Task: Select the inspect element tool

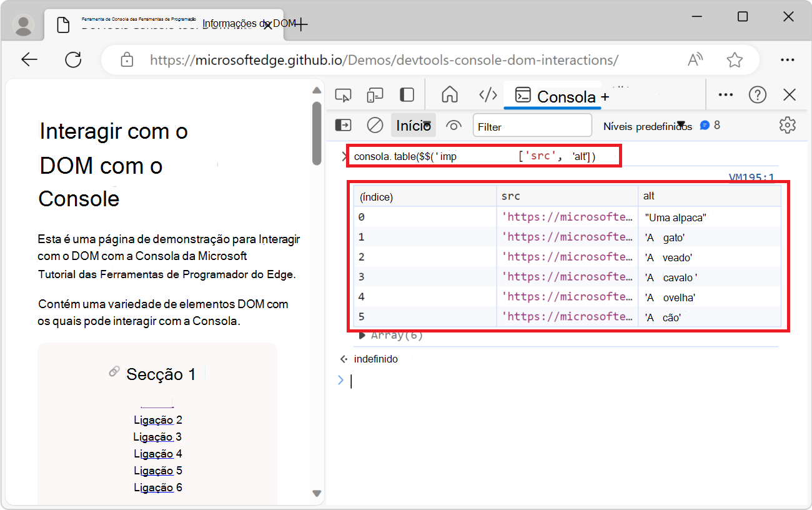Action: point(342,94)
